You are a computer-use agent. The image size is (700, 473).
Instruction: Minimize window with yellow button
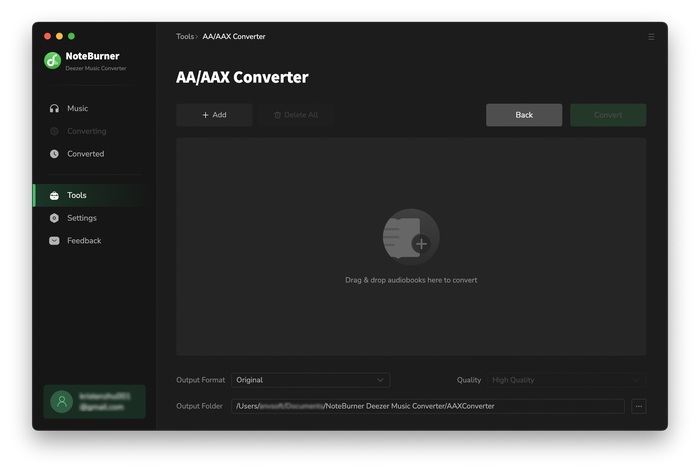click(x=59, y=36)
